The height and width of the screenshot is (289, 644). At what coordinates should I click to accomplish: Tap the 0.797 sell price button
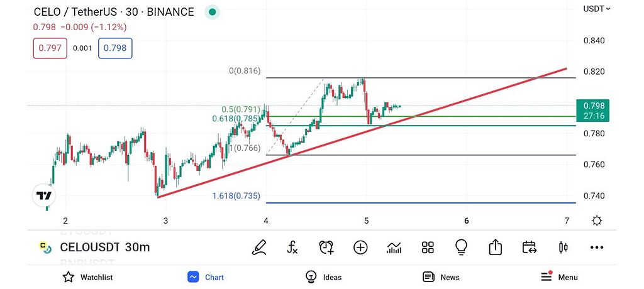tap(50, 48)
